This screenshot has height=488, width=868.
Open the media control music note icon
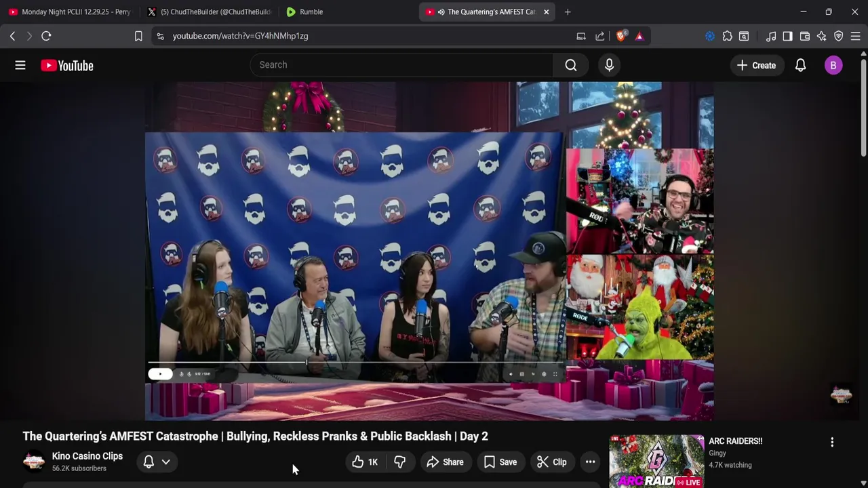click(x=771, y=36)
